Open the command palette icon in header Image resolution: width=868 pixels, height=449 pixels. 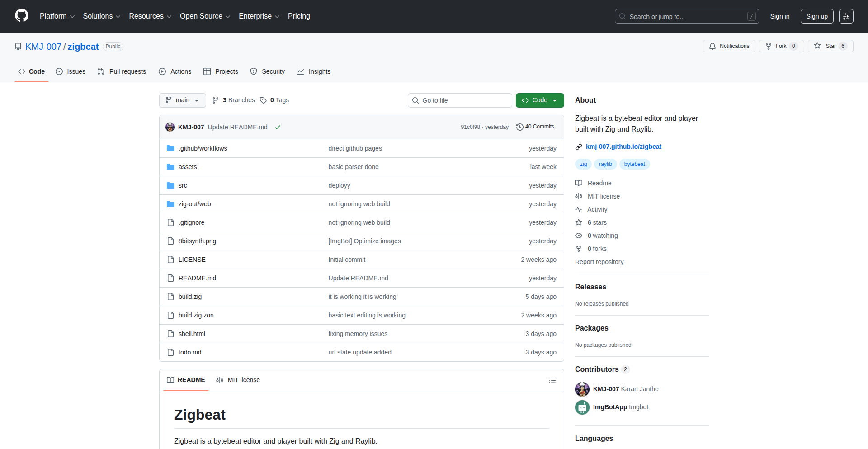tap(846, 16)
